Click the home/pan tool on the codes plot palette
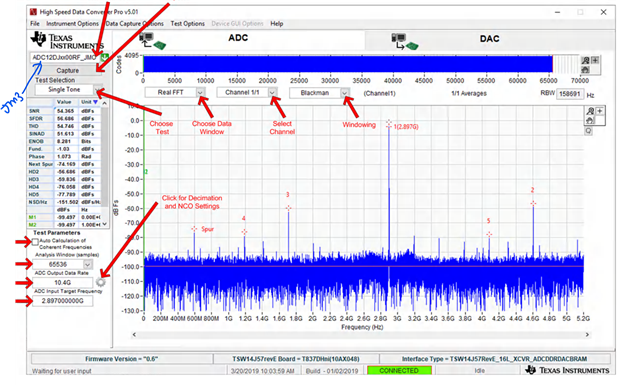This screenshot has height=385, width=640. point(586,69)
